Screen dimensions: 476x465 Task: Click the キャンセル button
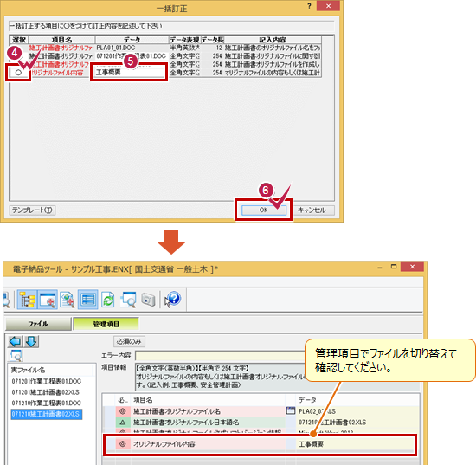312,210
